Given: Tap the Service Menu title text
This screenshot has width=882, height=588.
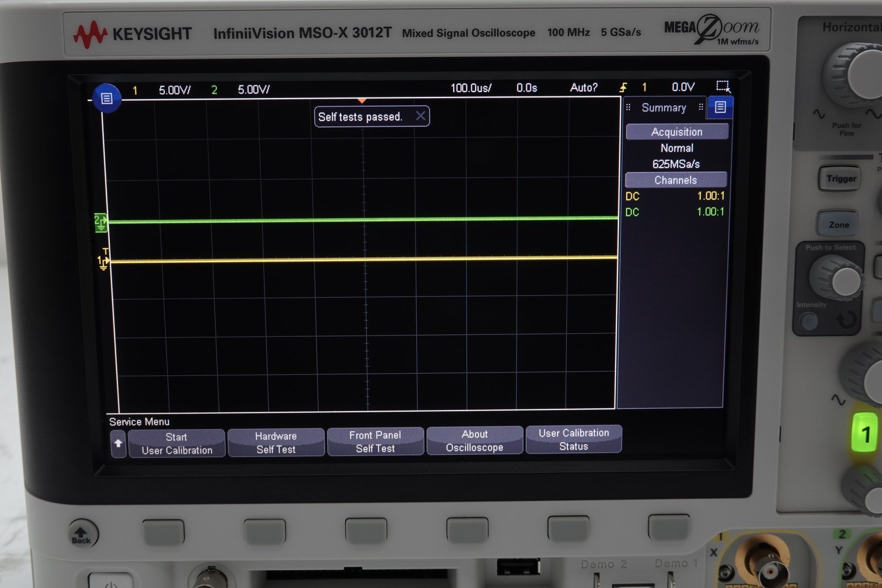Looking at the screenshot, I should click(x=139, y=422).
